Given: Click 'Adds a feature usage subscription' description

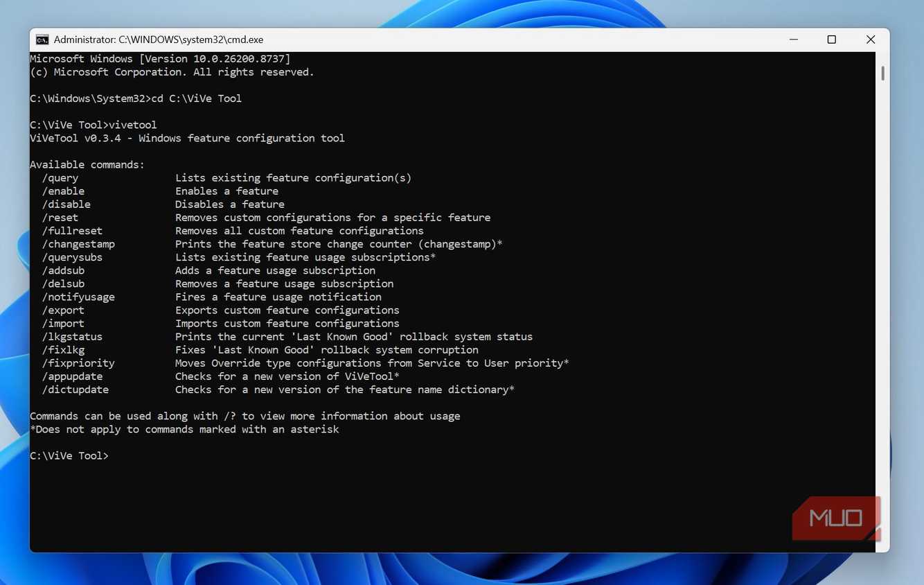Looking at the screenshot, I should tap(275, 270).
